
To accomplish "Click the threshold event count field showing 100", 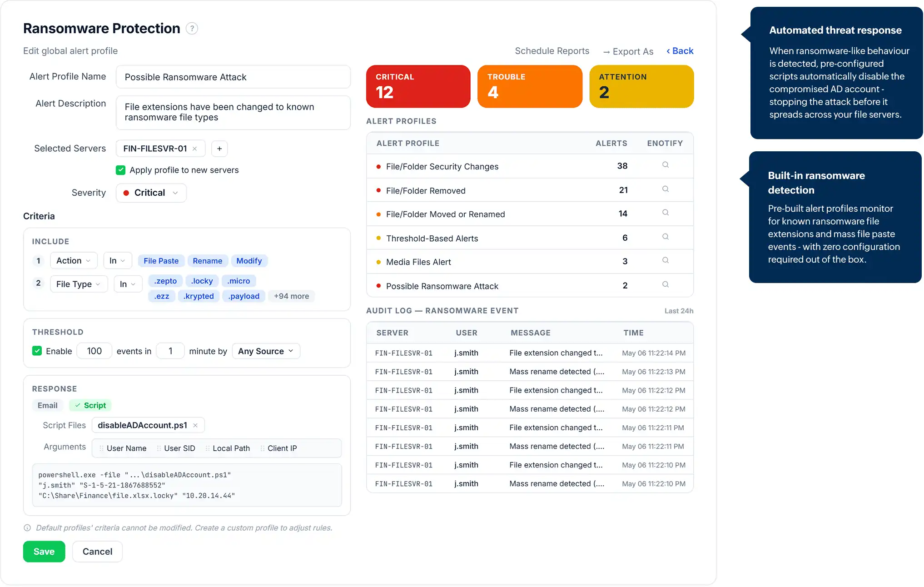I will [x=94, y=351].
